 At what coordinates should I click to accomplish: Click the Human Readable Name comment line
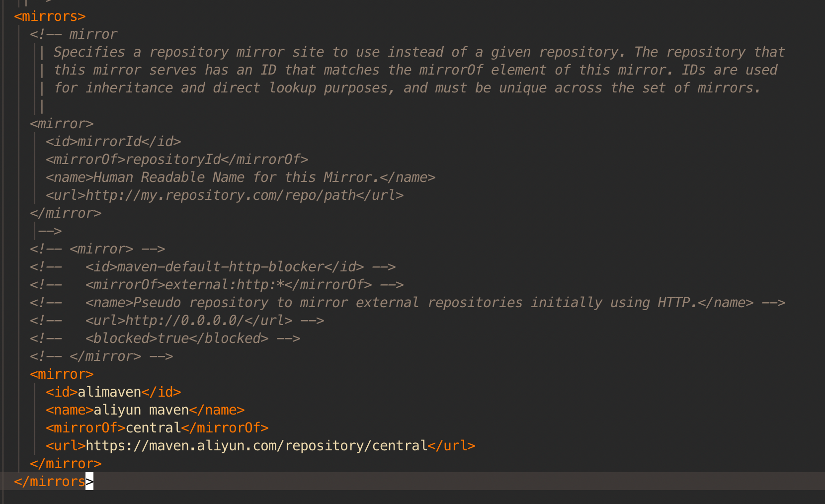tap(241, 177)
